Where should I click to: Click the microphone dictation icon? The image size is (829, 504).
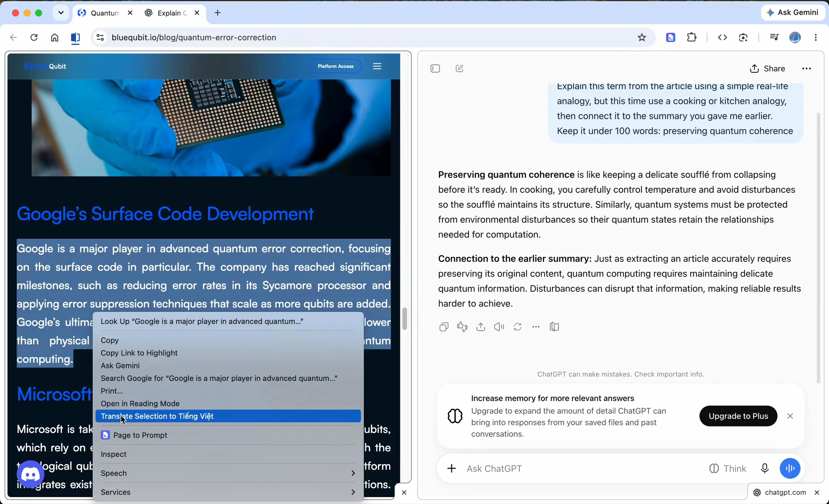(765, 468)
